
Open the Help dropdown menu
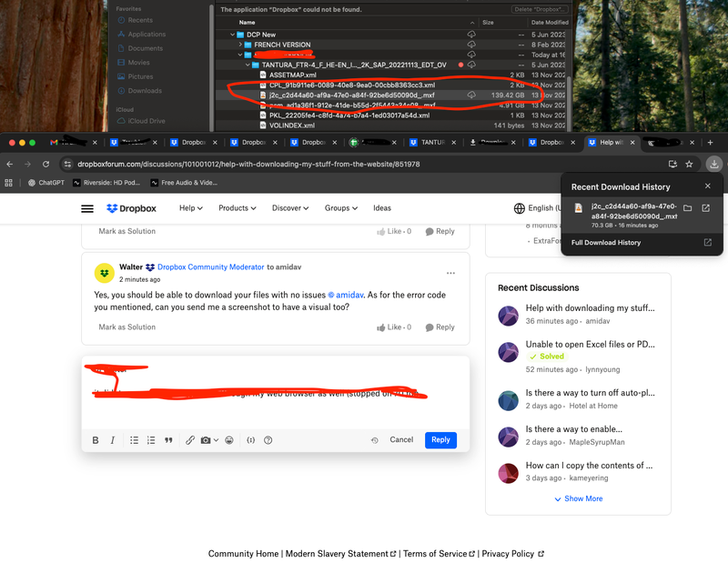[191, 208]
